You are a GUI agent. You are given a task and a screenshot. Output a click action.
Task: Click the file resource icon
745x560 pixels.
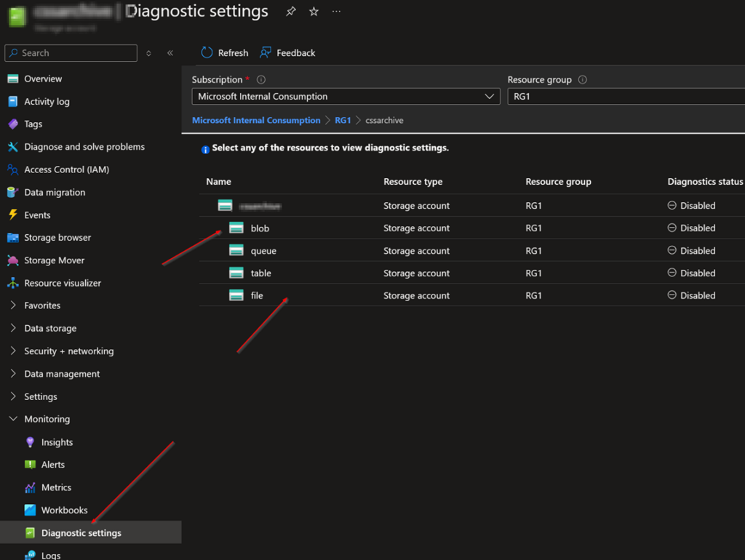coord(236,295)
